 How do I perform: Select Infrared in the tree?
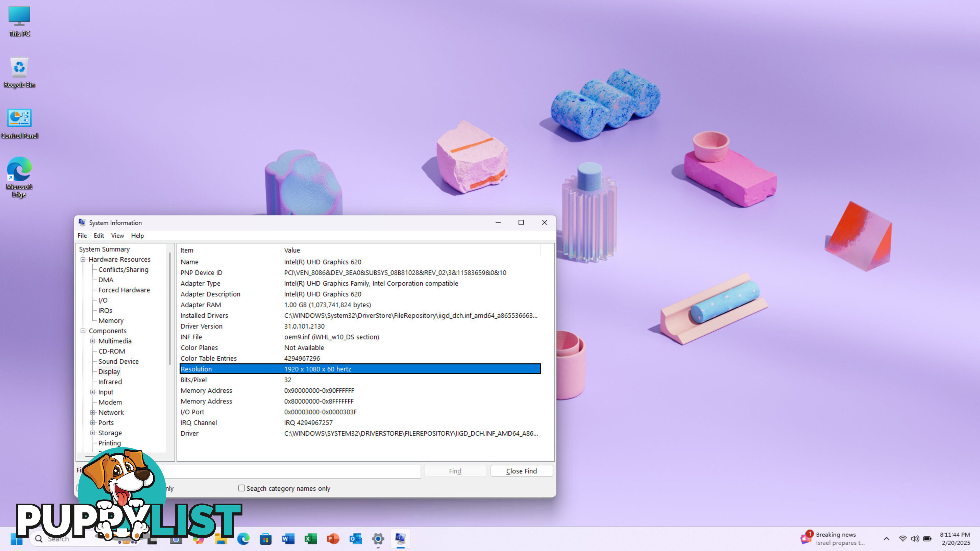pos(110,382)
